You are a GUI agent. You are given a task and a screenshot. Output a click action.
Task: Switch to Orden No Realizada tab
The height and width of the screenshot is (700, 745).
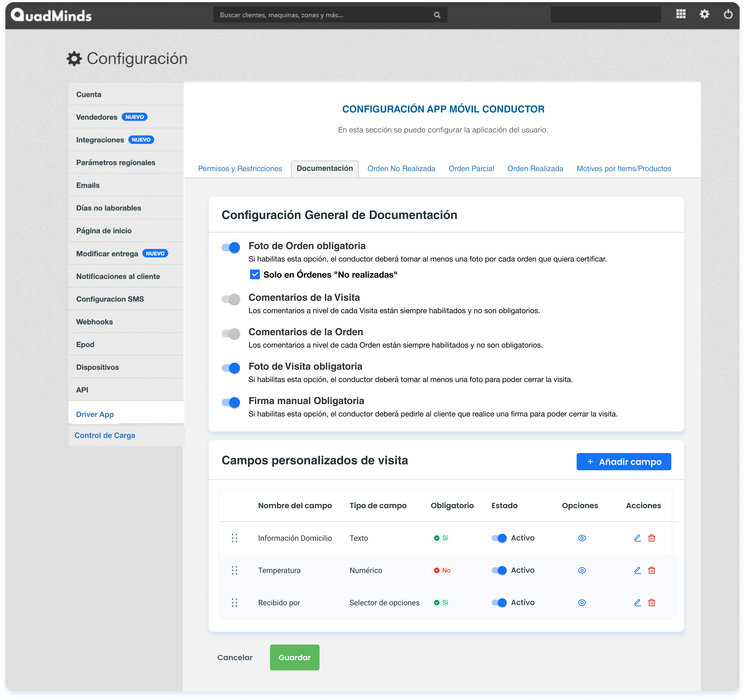tap(401, 169)
